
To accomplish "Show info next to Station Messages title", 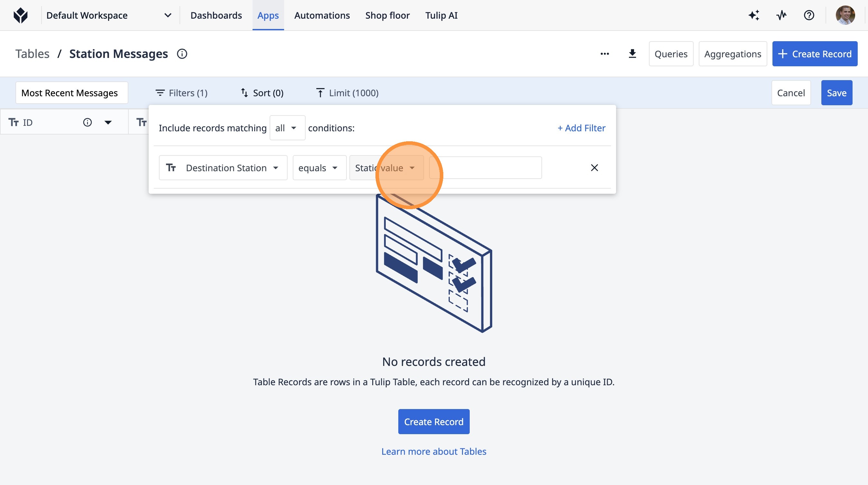I will 182,54.
